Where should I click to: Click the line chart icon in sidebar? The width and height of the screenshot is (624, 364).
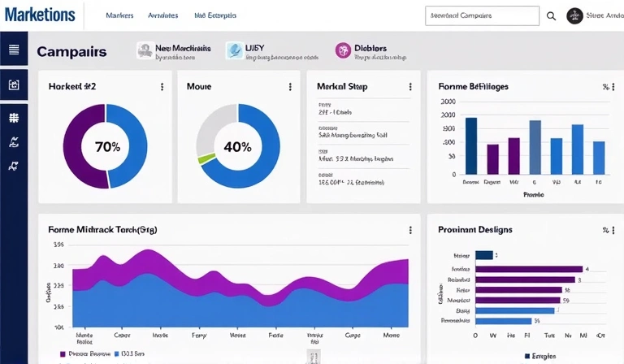pos(14,142)
